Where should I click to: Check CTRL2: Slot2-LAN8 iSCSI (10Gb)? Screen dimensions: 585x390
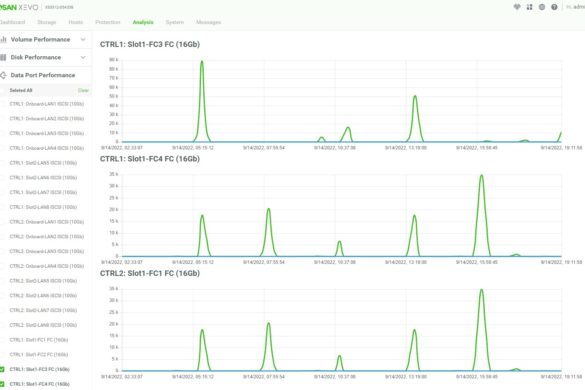43,325
